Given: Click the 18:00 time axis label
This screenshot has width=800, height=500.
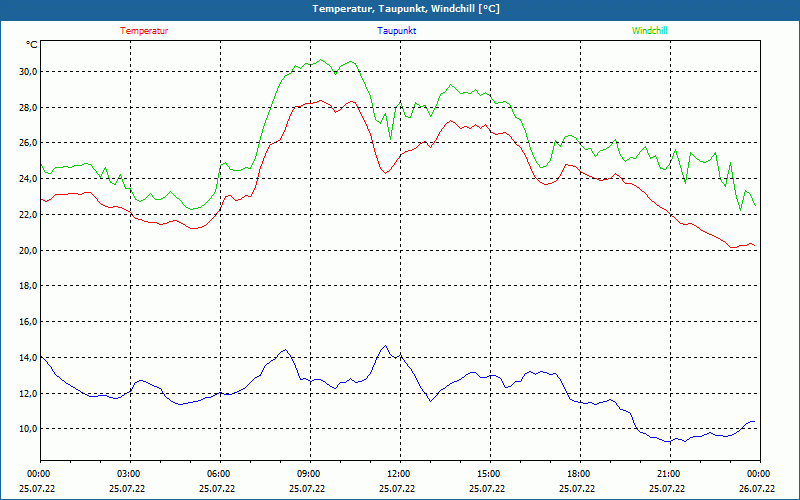Looking at the screenshot, I should point(580,474).
